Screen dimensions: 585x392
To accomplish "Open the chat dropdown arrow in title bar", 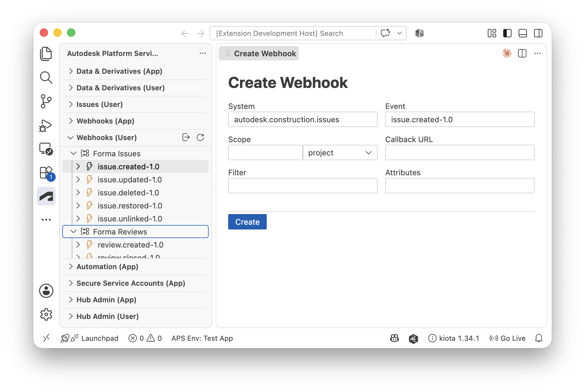I will 399,33.
